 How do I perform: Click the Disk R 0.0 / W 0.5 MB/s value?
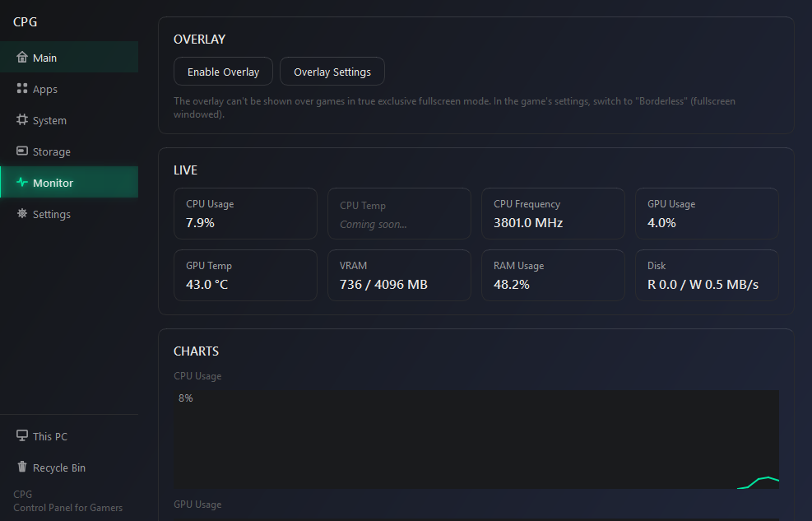tap(703, 284)
